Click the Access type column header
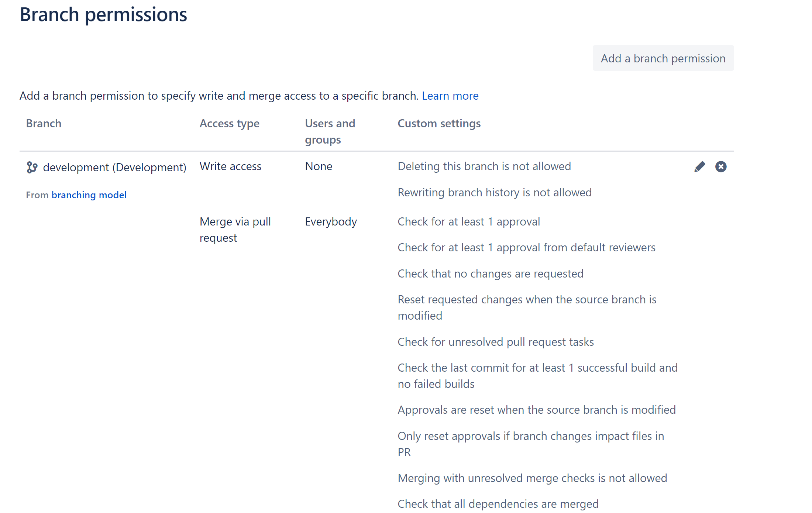812x513 pixels. click(229, 124)
